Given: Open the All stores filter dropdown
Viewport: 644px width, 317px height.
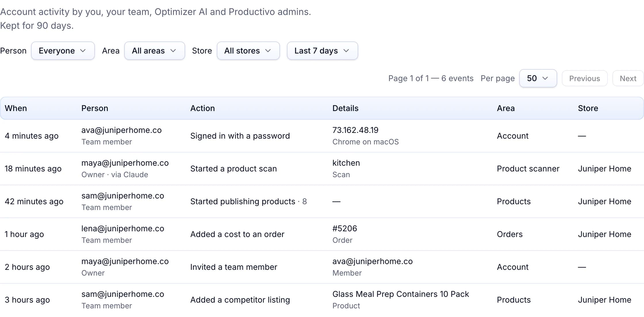Looking at the screenshot, I should pos(248,51).
